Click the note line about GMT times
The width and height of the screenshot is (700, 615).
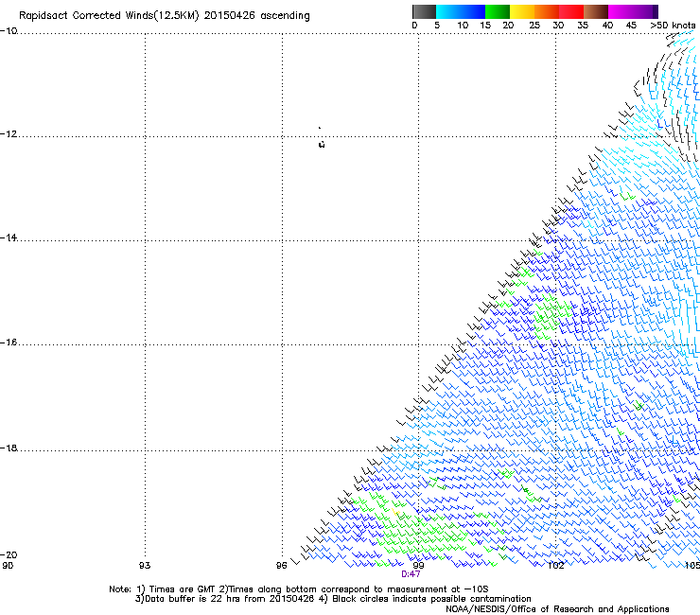(299, 589)
